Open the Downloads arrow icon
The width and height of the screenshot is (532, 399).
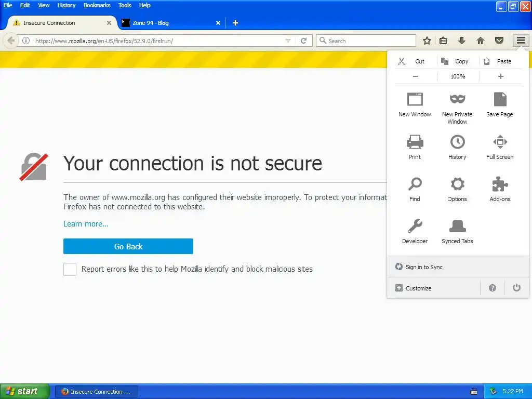pyautogui.click(x=462, y=41)
